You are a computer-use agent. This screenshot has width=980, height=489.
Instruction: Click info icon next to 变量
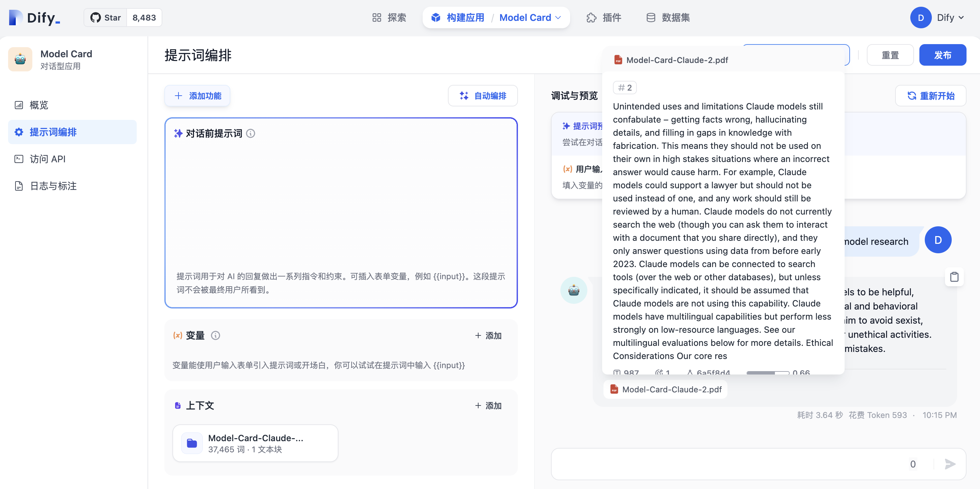215,335
